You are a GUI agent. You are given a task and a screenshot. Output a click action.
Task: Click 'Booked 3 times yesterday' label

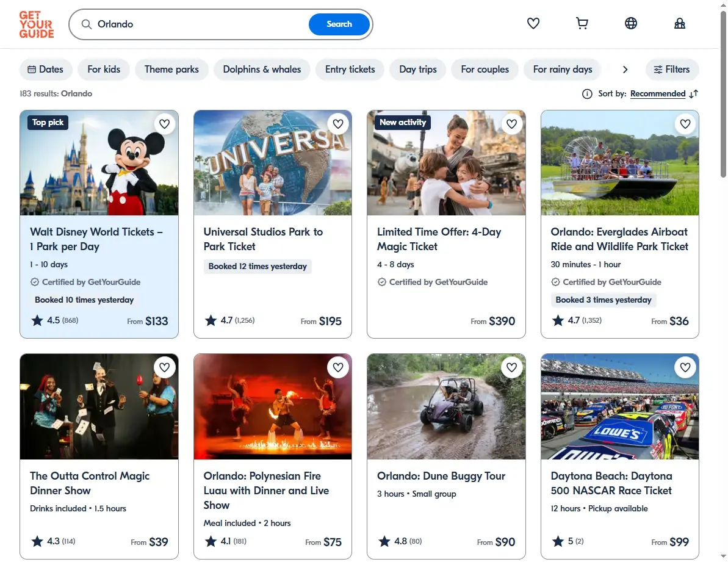click(x=604, y=300)
